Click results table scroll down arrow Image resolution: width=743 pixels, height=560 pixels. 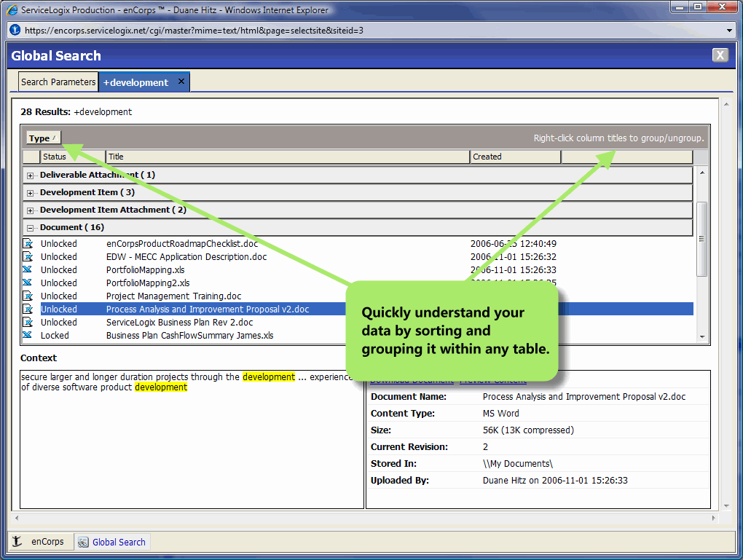[x=702, y=337]
